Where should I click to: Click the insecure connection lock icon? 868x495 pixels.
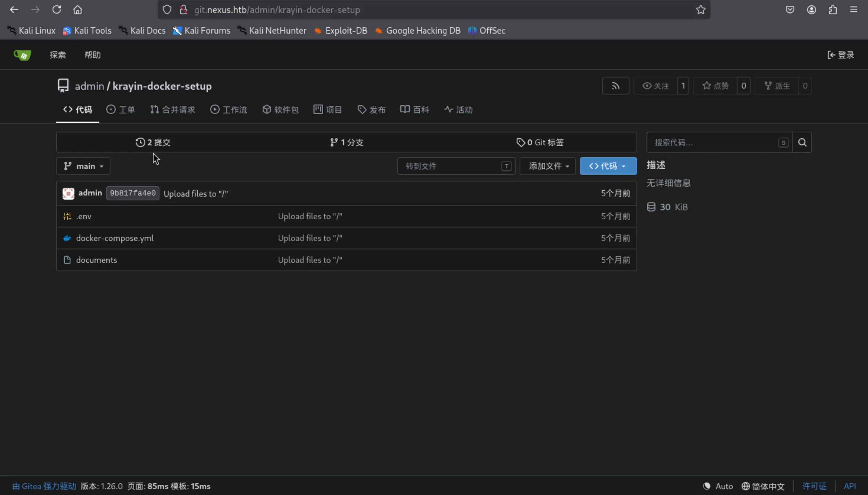pos(184,9)
